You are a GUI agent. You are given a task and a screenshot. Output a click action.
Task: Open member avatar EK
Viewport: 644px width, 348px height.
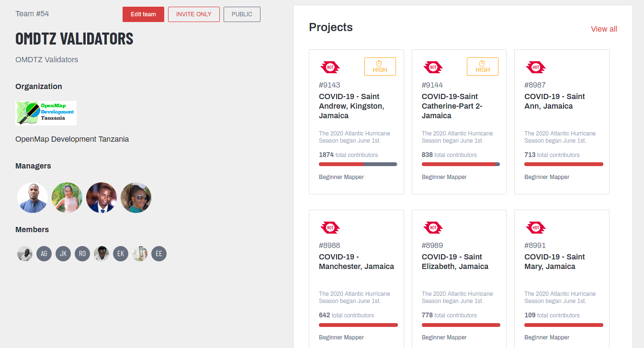[121, 254]
